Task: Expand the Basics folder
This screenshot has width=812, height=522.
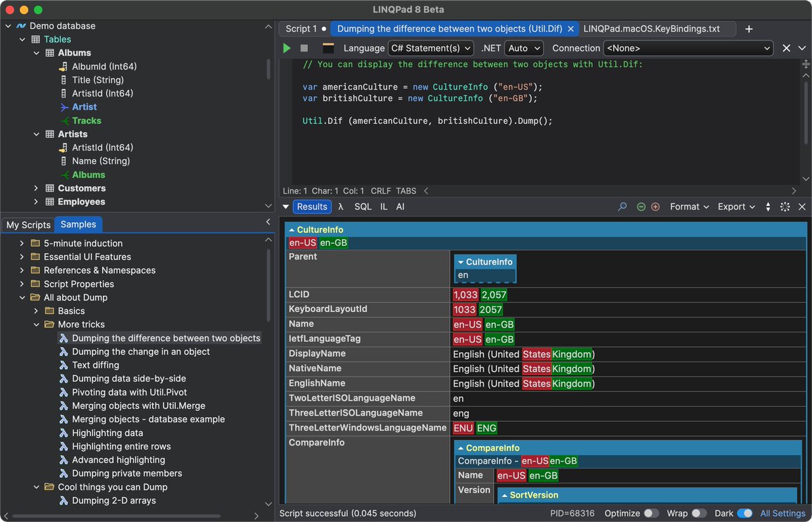Action: click(37, 311)
